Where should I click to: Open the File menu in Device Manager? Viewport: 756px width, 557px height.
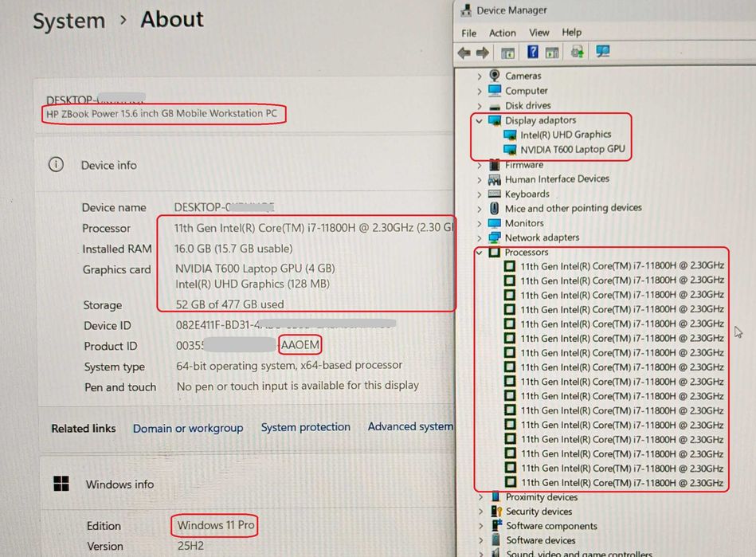(x=468, y=33)
